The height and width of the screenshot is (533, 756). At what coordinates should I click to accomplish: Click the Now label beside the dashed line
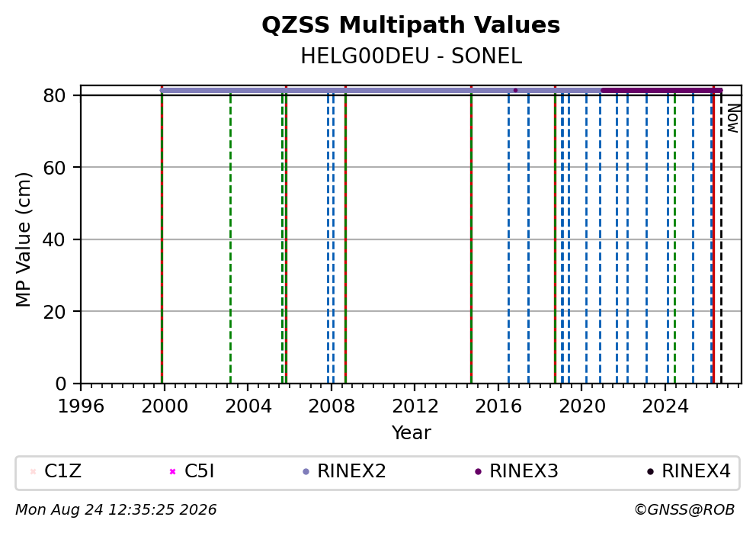pos(733,118)
